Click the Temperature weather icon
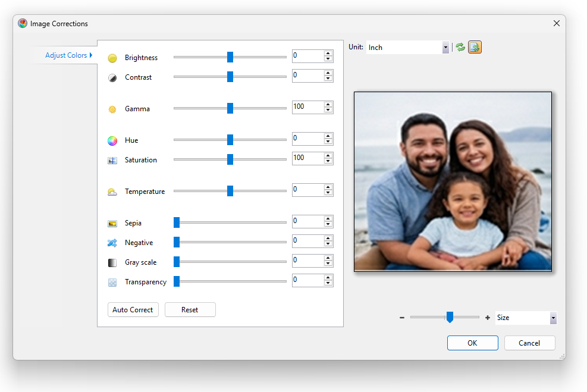Screen dimensions: 587x392 point(112,192)
